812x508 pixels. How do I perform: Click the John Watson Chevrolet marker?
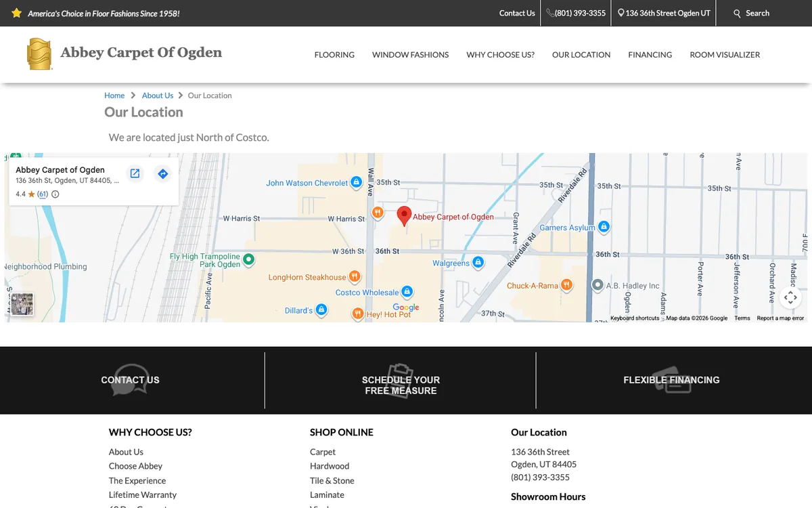tap(357, 183)
